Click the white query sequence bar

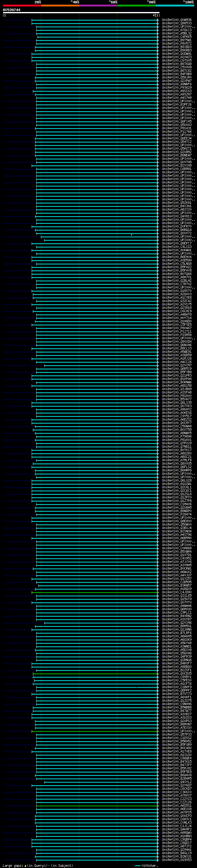tap(81, 13)
